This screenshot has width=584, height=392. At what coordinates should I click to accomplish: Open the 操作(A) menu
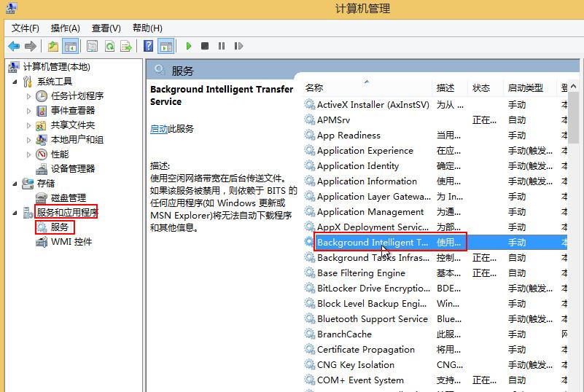pyautogui.click(x=66, y=28)
